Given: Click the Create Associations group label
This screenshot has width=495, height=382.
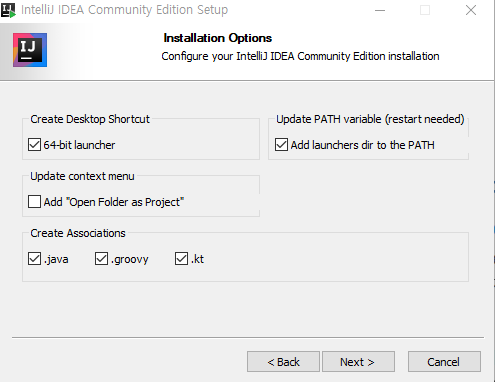Looking at the screenshot, I should pyautogui.click(x=78, y=233).
